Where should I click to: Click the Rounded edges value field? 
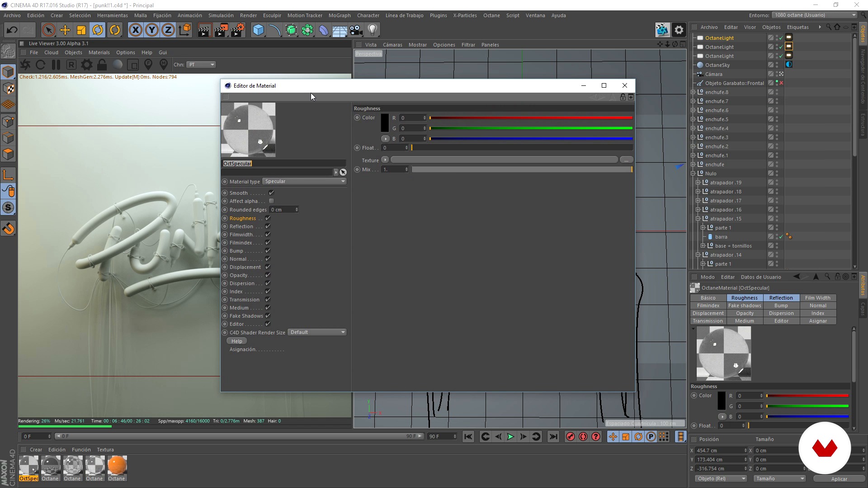click(x=284, y=210)
